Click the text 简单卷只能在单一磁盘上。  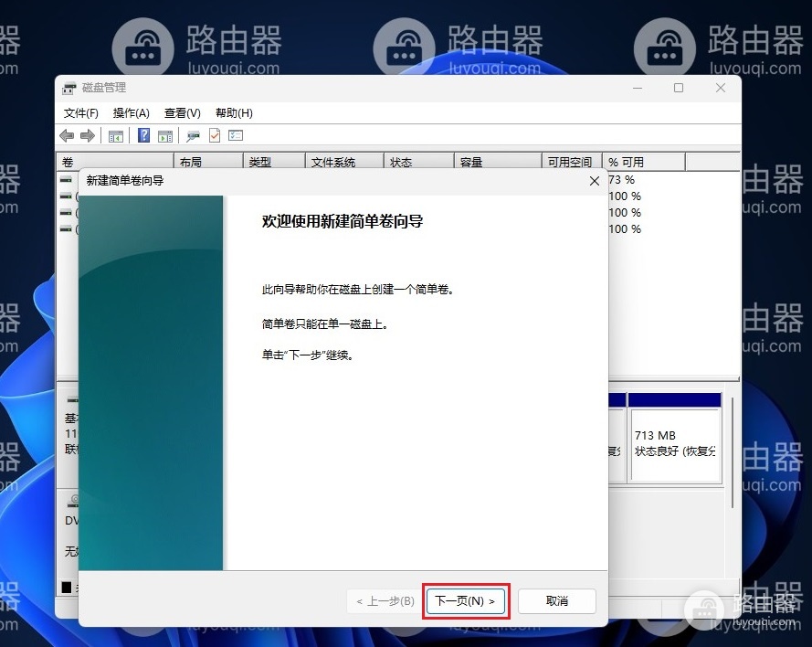click(x=324, y=324)
